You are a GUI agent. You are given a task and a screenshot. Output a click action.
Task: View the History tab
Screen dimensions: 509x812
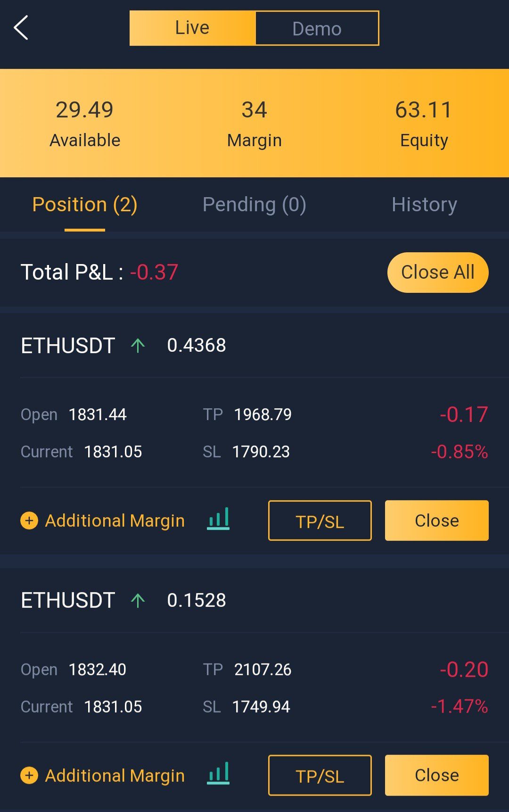tap(424, 205)
